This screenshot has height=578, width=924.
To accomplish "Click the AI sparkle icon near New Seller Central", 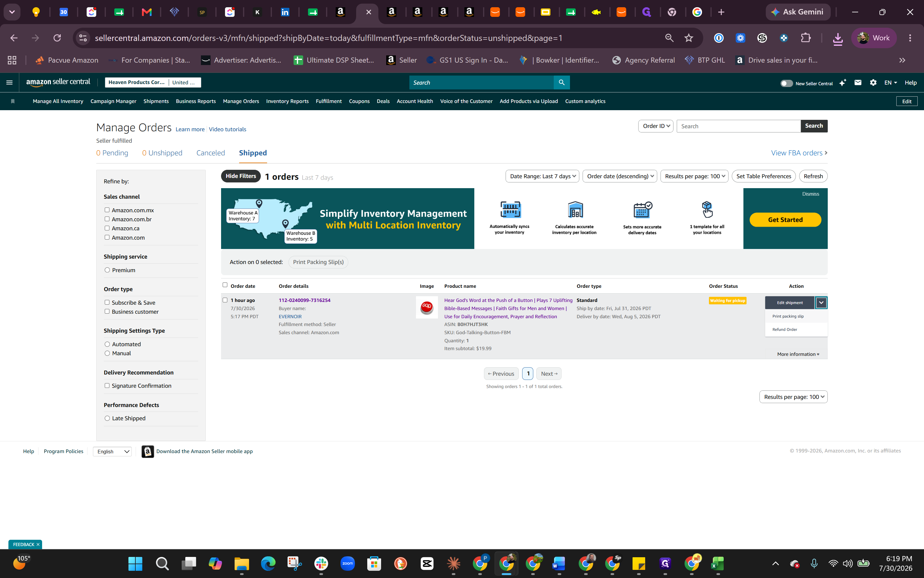I will coord(843,82).
